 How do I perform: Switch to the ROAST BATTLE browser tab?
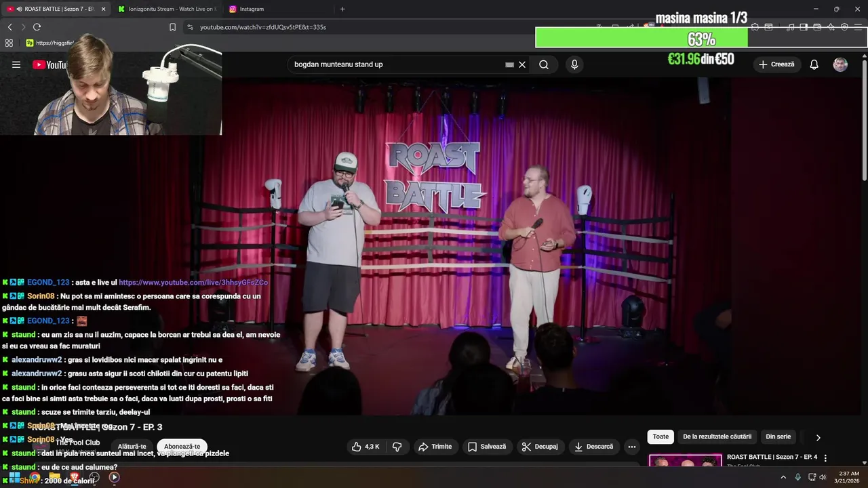coord(54,9)
